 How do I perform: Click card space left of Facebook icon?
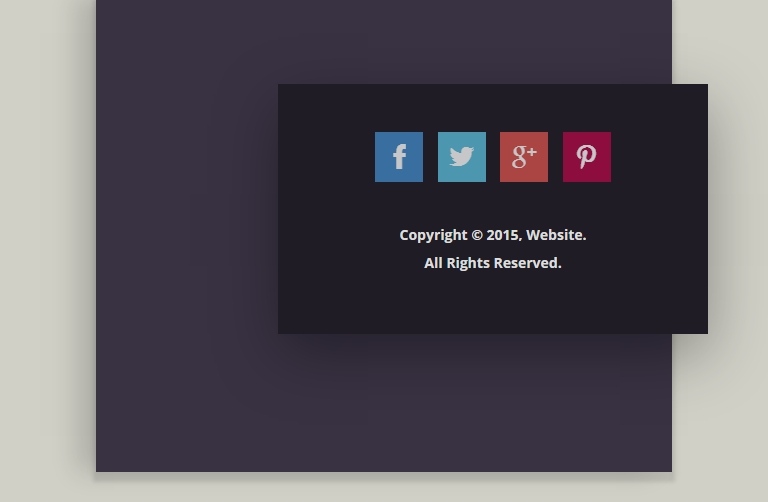click(x=325, y=157)
